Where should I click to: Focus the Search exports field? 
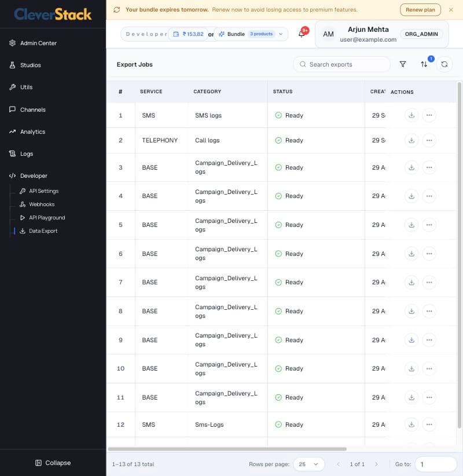click(342, 64)
